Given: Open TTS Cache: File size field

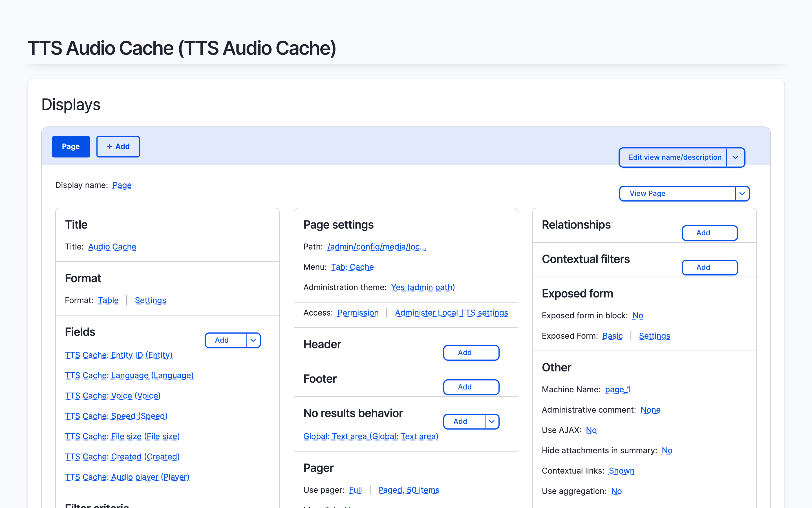Looking at the screenshot, I should [x=122, y=436].
